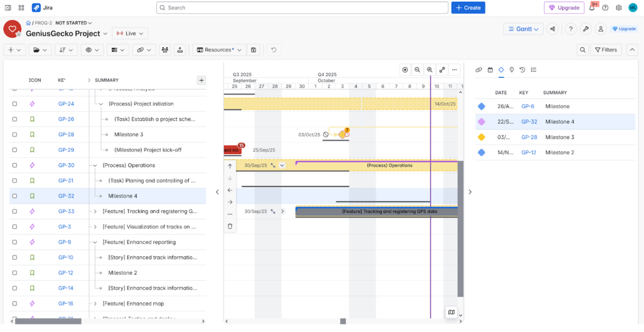Open the Gantt view dropdown
644x332 pixels.
pyautogui.click(x=523, y=29)
